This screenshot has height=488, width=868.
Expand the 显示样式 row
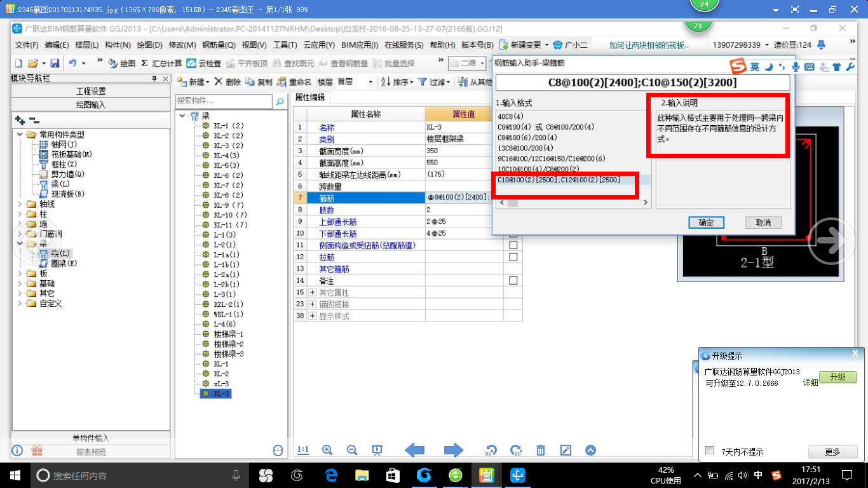[x=313, y=316]
